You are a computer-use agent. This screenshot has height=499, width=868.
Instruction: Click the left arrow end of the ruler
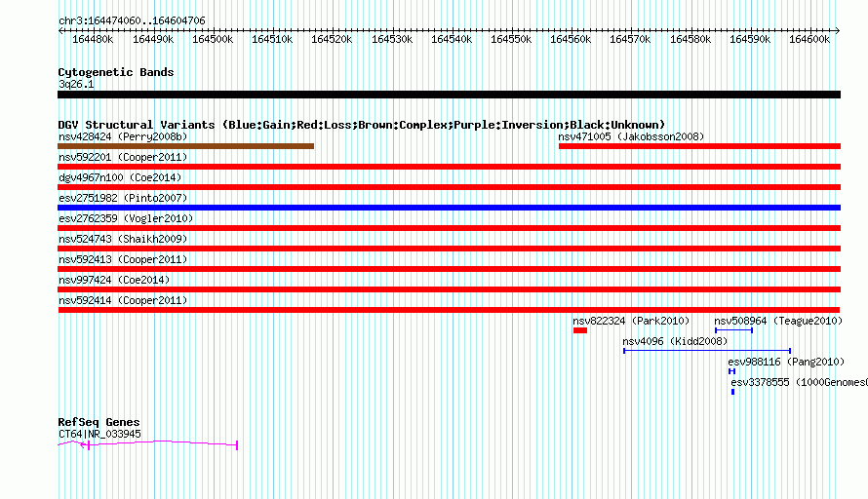pos(60,31)
